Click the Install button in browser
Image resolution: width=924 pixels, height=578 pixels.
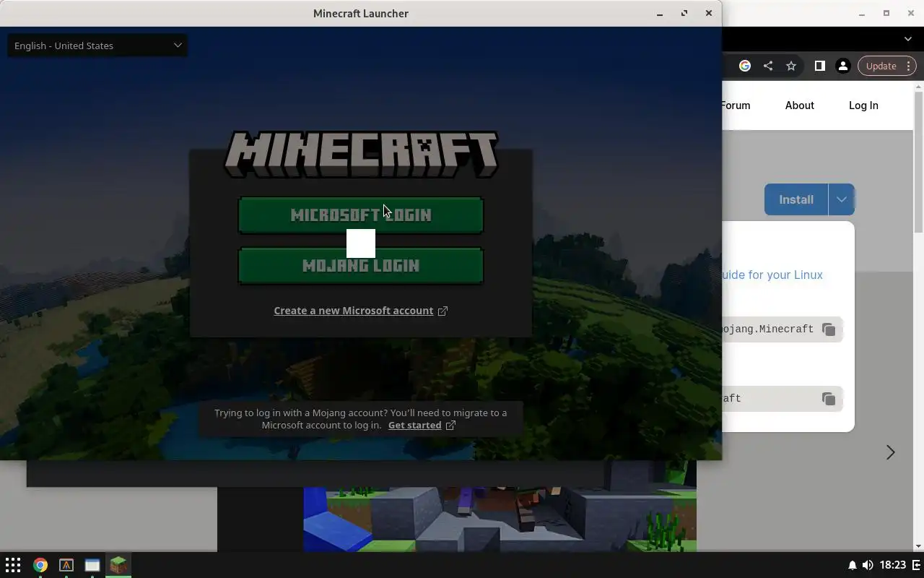(x=796, y=199)
